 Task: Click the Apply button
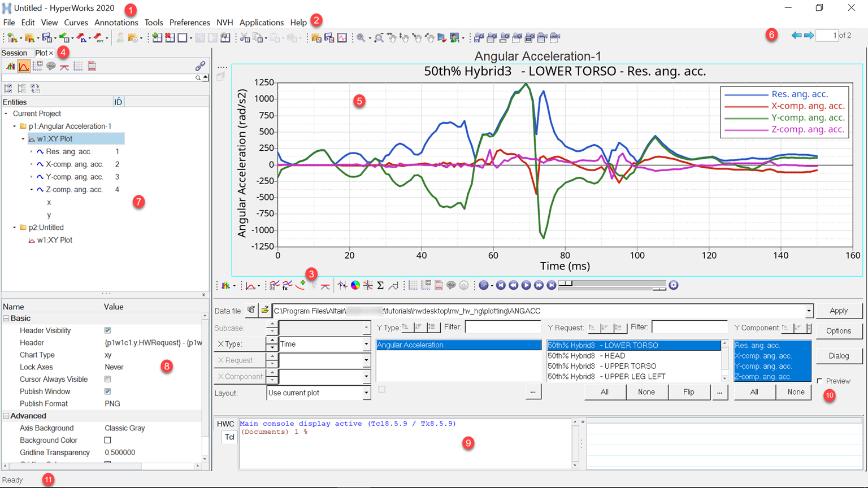839,311
